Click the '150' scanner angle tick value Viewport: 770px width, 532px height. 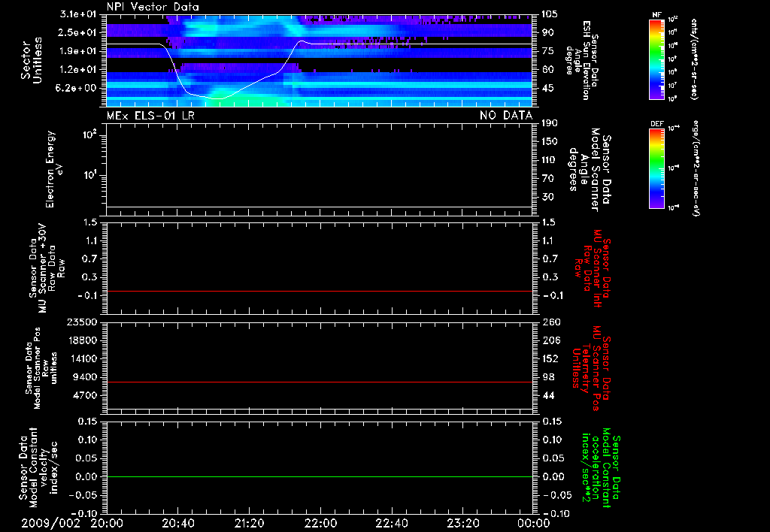[550, 142]
